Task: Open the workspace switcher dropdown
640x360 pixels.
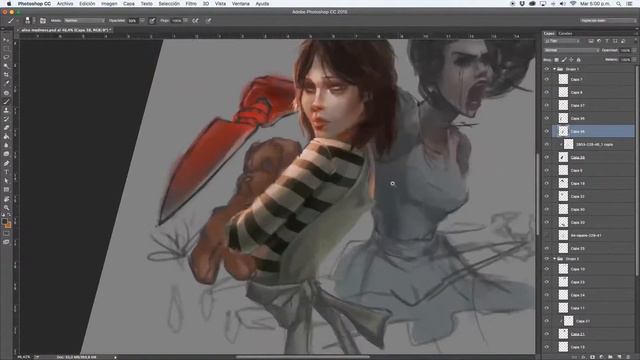Action: (x=607, y=20)
